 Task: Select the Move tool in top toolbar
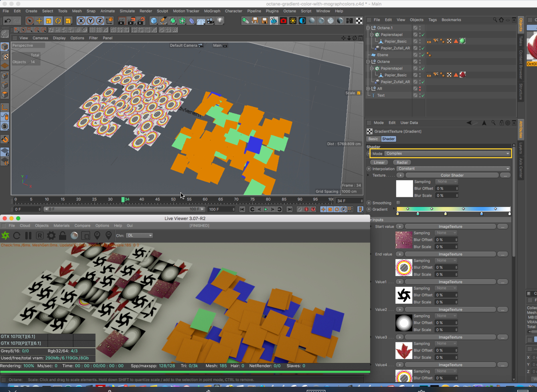[x=39, y=21]
